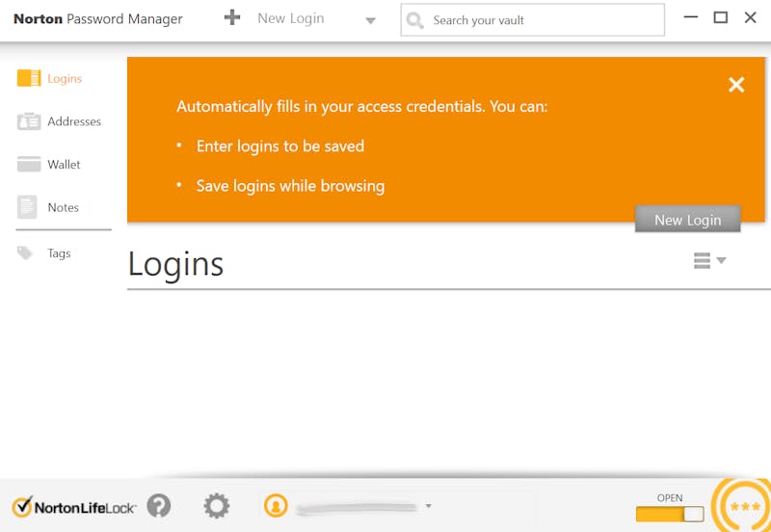Select the Addresses sidebar icon
Viewport: 771px width, 532px height.
[x=29, y=121]
